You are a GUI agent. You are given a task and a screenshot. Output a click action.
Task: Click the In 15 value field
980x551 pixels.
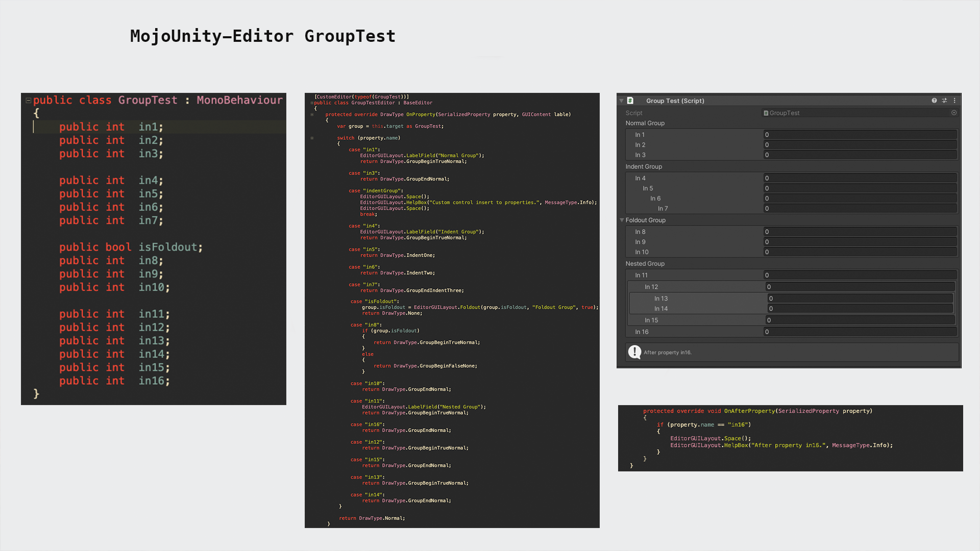[x=860, y=320]
